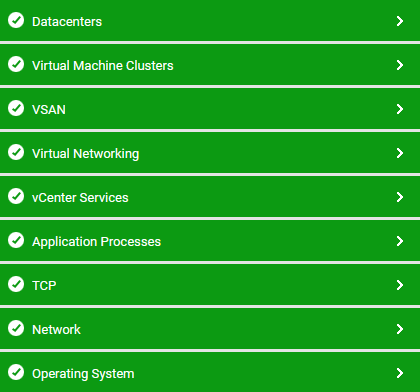Select the Datacenters label text

tap(67, 22)
